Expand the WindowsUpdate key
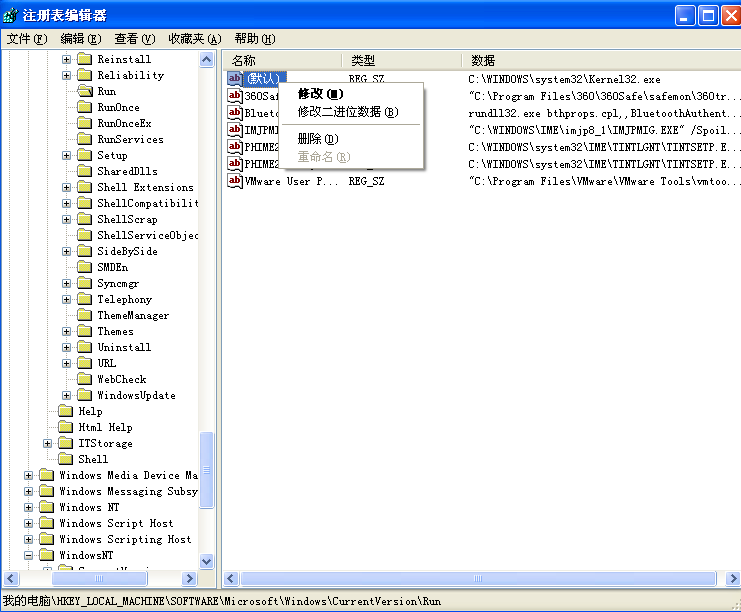 [x=67, y=396]
